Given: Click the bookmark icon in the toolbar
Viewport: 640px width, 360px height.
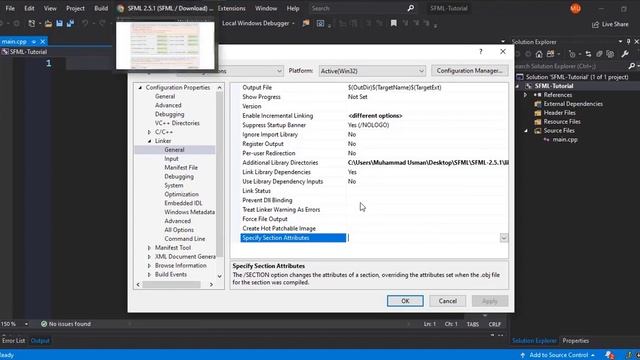Looking at the screenshot, I should click(393, 23).
